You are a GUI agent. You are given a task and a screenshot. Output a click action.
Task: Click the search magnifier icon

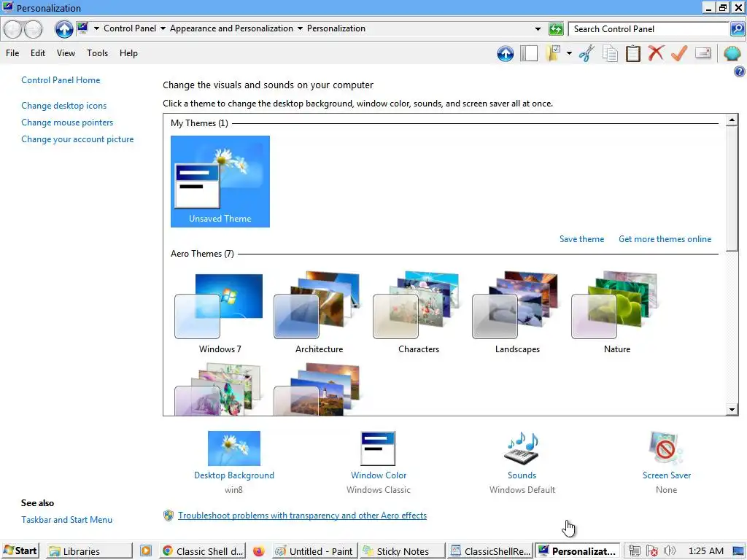[x=737, y=29]
